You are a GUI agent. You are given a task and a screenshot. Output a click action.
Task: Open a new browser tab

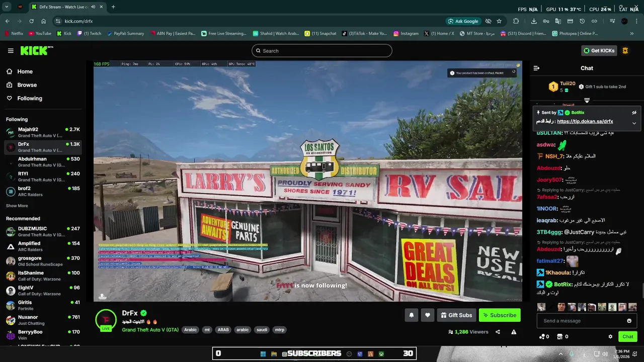click(x=113, y=7)
